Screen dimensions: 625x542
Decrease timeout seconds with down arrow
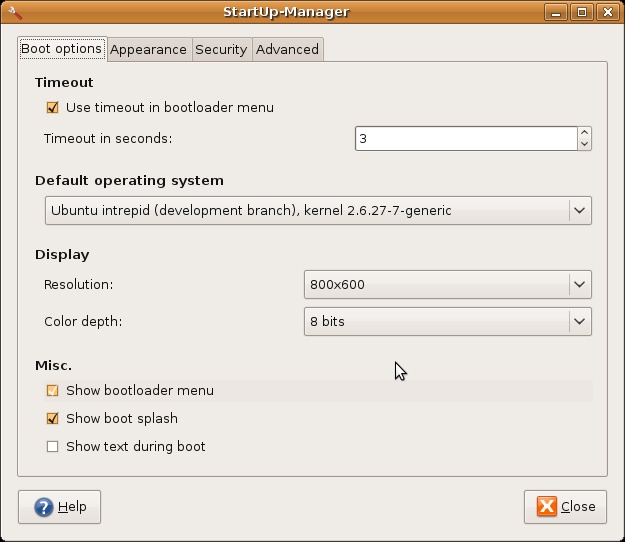pos(584,144)
